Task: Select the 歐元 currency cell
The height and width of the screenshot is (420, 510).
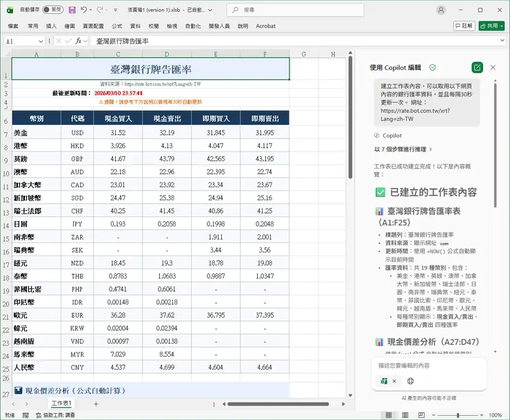Action: coord(37,315)
